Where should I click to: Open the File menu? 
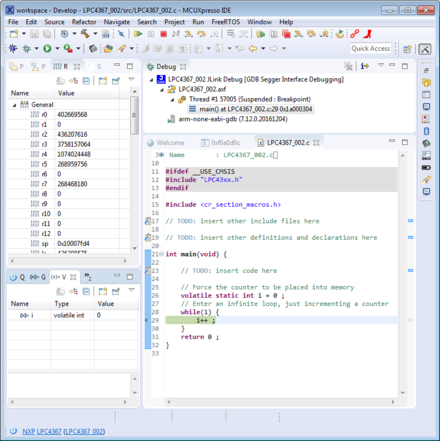(x=13, y=22)
